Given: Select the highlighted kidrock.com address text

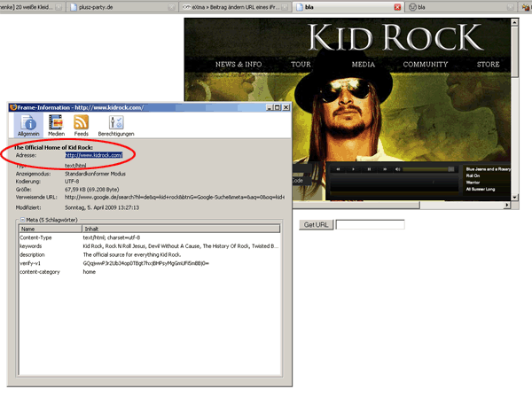Looking at the screenshot, I should pos(94,155).
